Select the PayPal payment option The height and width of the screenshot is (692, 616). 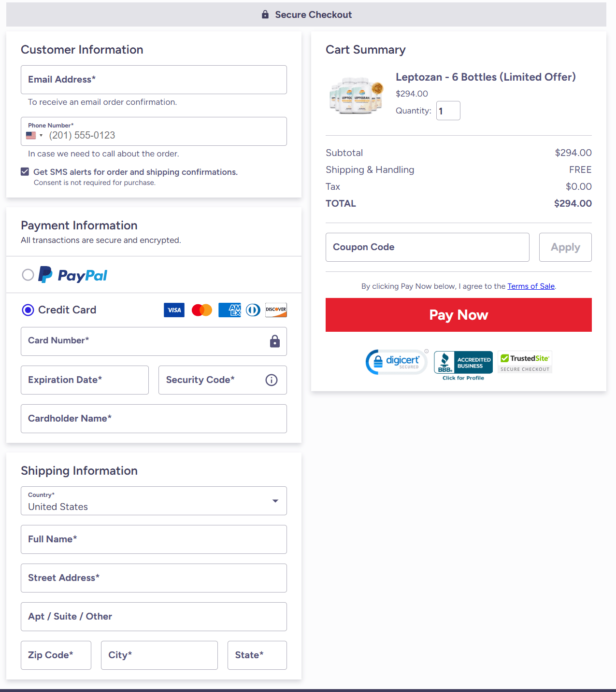(28, 275)
